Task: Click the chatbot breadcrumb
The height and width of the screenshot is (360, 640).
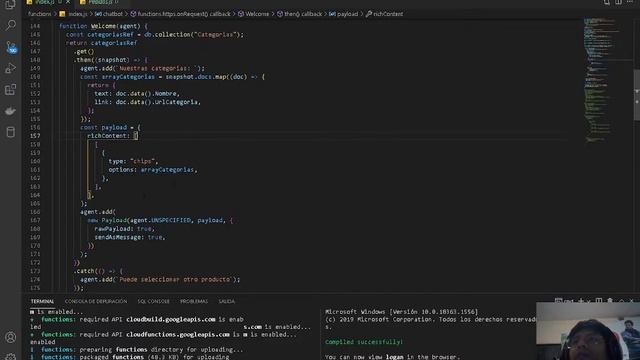Action: pyautogui.click(x=109, y=14)
